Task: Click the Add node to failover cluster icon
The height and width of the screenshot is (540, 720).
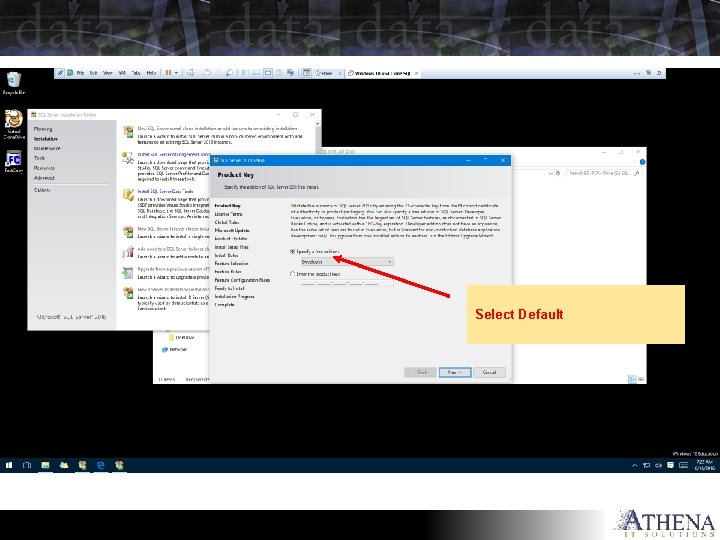Action: pos(128,252)
